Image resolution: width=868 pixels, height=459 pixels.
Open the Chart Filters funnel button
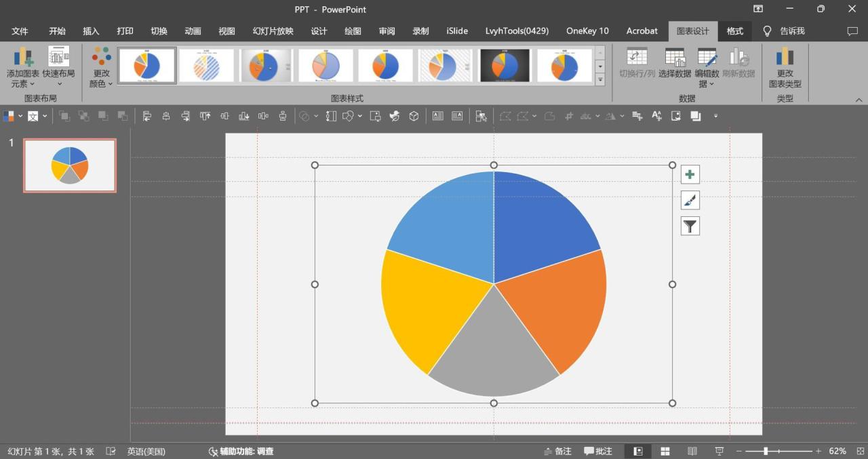click(x=690, y=226)
